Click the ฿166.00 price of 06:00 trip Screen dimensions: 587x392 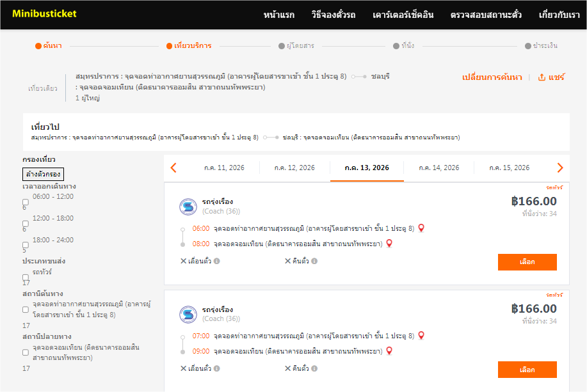[x=534, y=201]
